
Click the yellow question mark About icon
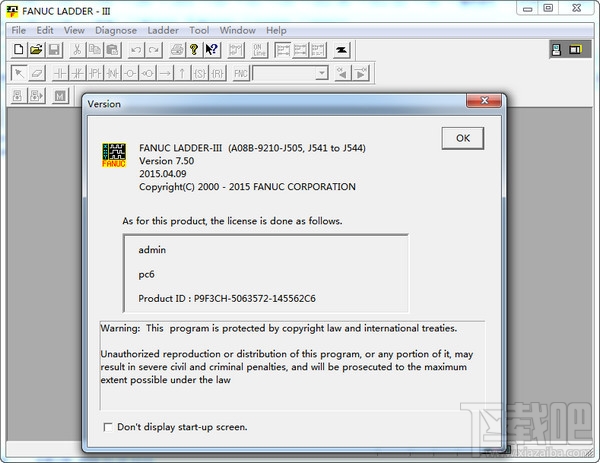(x=194, y=50)
